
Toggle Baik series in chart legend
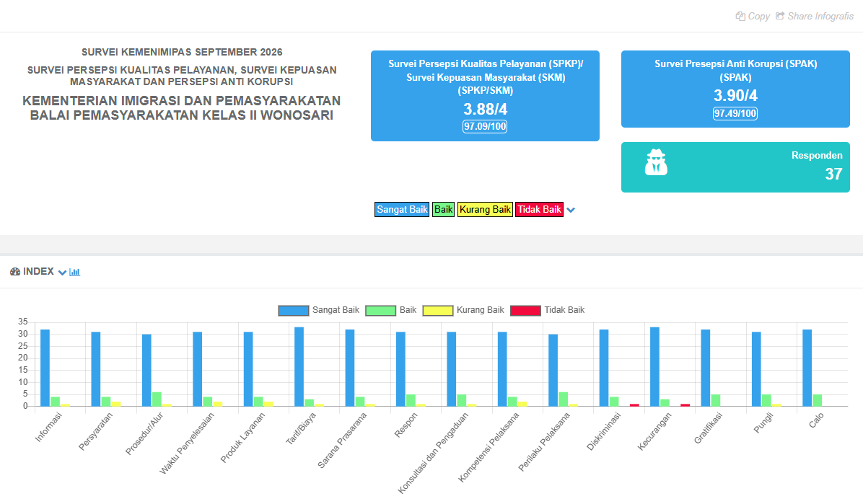pyautogui.click(x=391, y=310)
